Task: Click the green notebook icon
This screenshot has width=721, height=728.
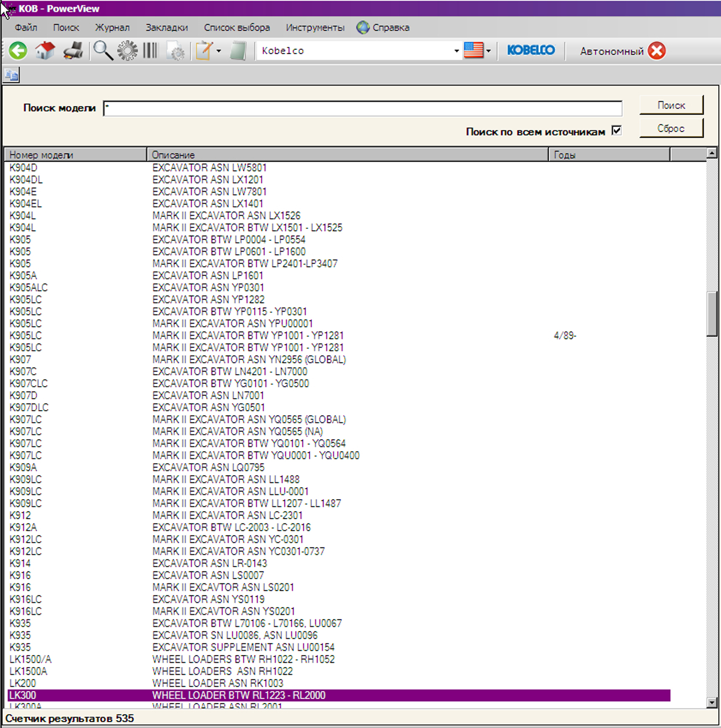Action: (x=238, y=51)
